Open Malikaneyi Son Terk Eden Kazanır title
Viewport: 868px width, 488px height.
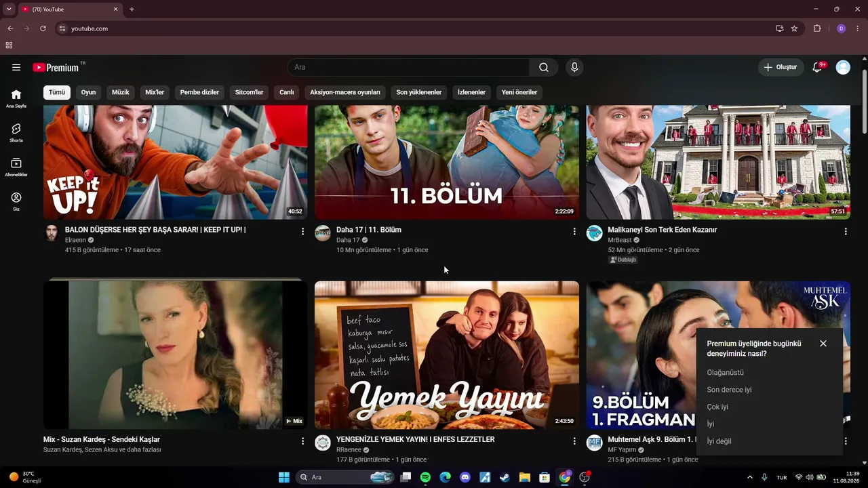click(x=663, y=230)
